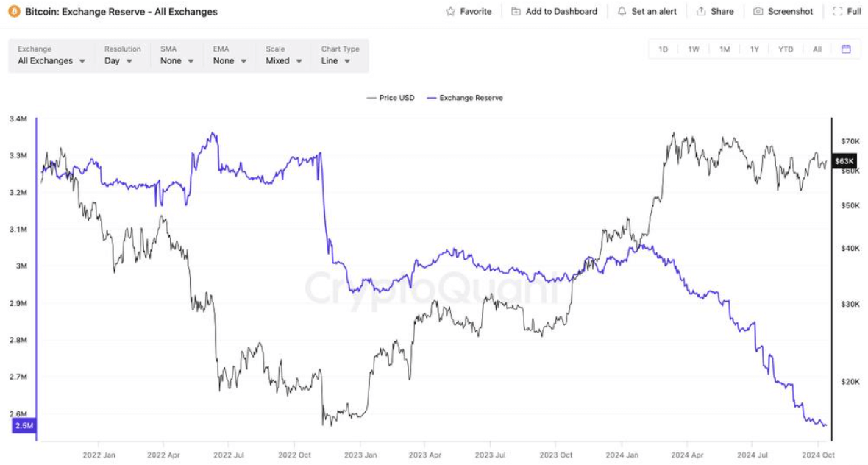Click the Screenshot camera icon
The image size is (868, 465).
758,12
